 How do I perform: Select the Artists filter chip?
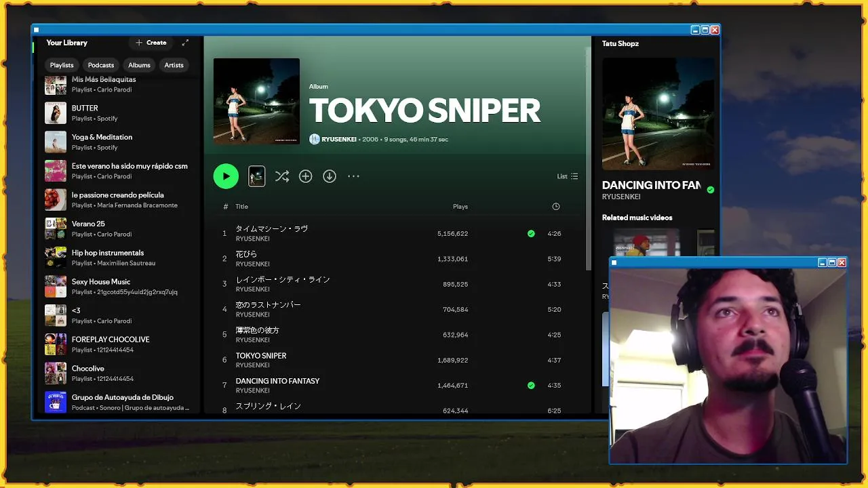click(174, 65)
